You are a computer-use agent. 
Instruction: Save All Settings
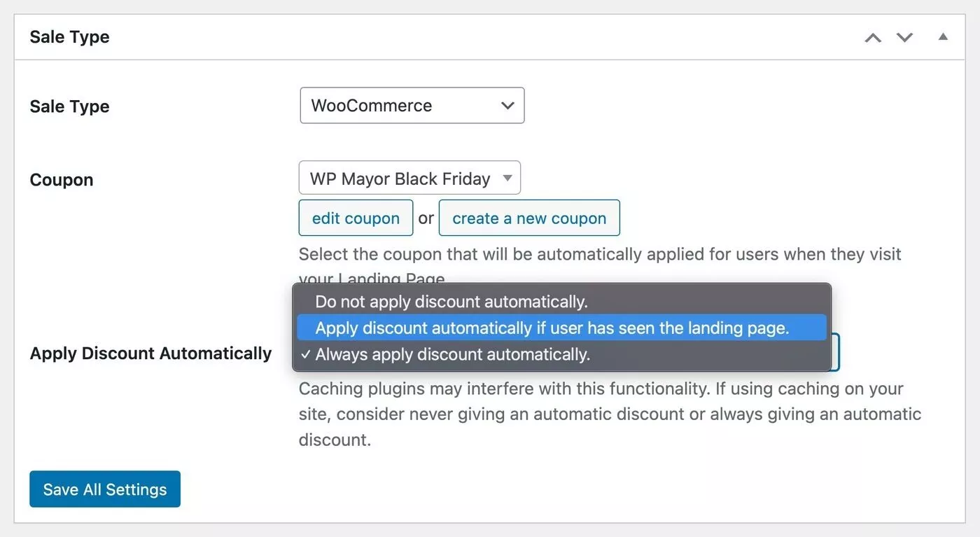[105, 489]
